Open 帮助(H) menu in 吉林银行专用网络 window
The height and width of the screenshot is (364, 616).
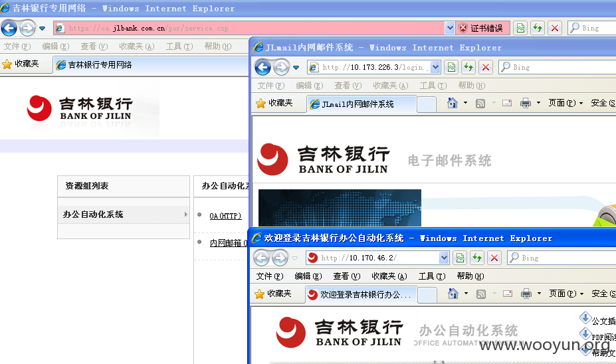tap(218, 46)
